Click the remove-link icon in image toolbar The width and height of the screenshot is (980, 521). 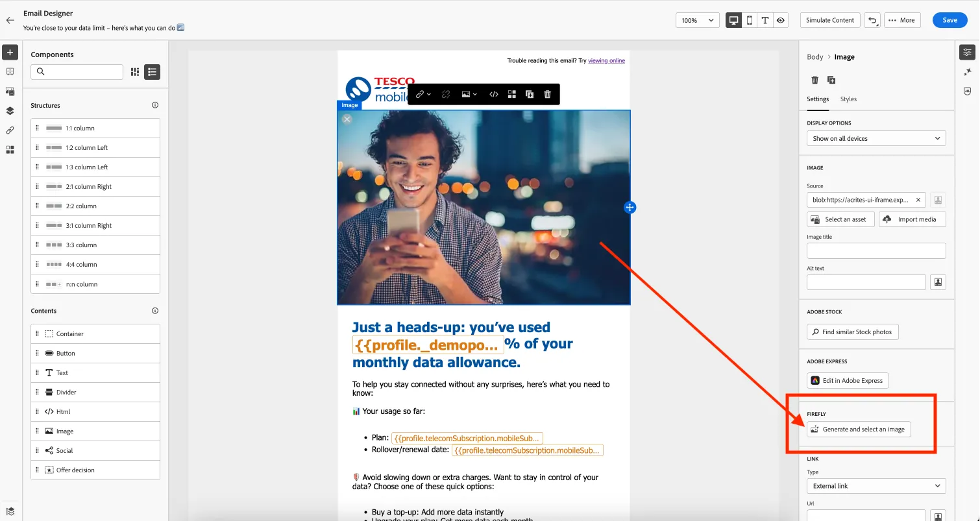point(446,94)
